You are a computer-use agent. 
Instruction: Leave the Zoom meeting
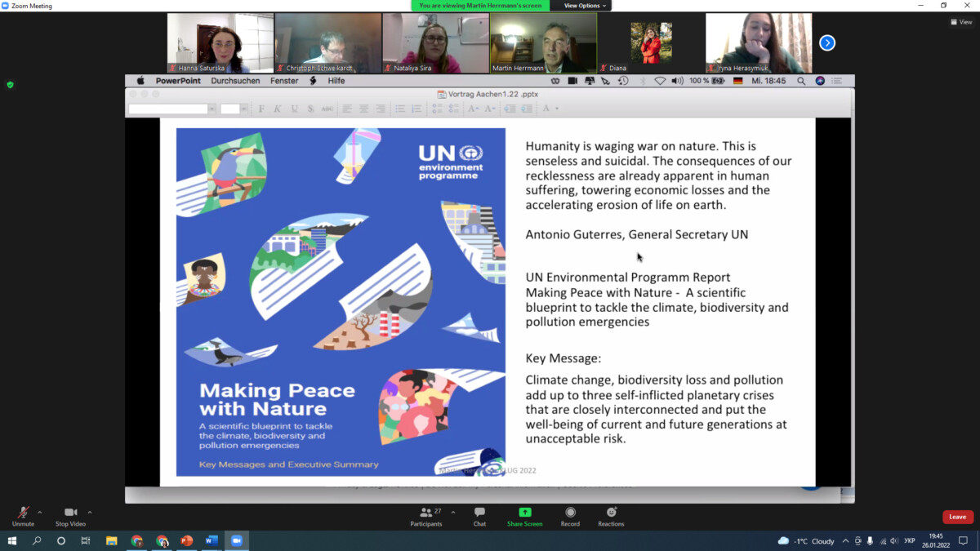pyautogui.click(x=957, y=517)
